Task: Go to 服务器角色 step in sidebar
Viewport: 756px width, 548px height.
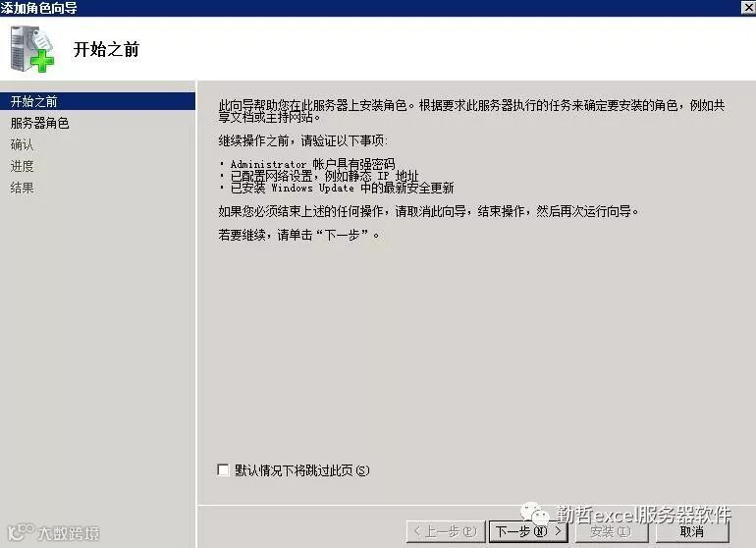Action: (40, 123)
